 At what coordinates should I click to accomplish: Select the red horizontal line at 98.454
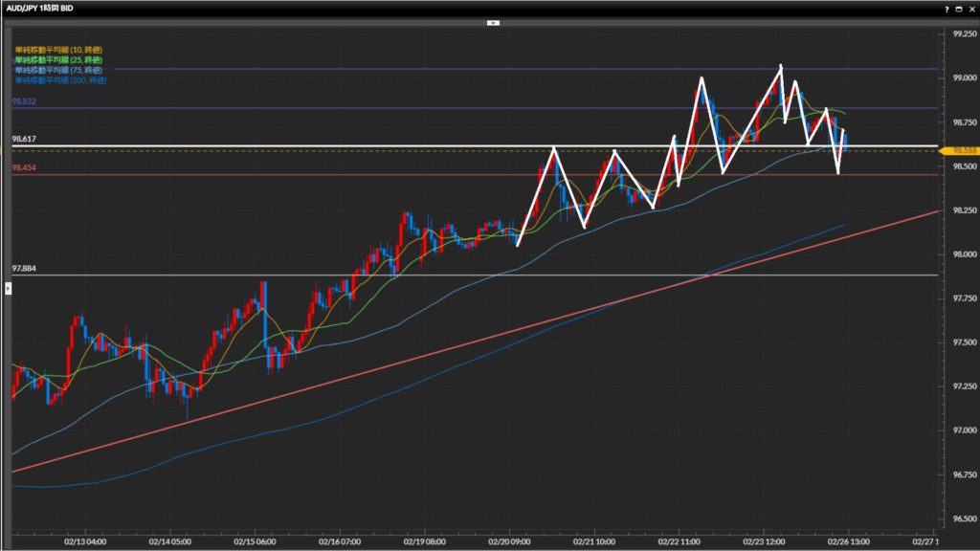[x=287, y=175]
